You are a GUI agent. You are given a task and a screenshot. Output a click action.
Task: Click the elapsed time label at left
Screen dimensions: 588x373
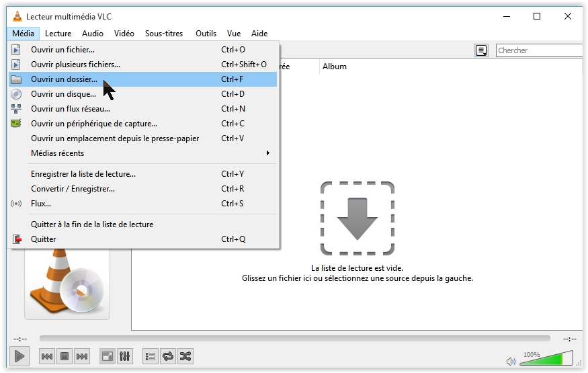coord(20,339)
